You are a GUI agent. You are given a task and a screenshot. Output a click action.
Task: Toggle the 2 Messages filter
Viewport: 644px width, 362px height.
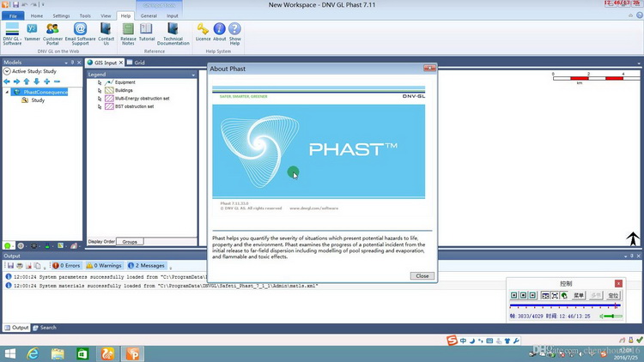pyautogui.click(x=146, y=266)
